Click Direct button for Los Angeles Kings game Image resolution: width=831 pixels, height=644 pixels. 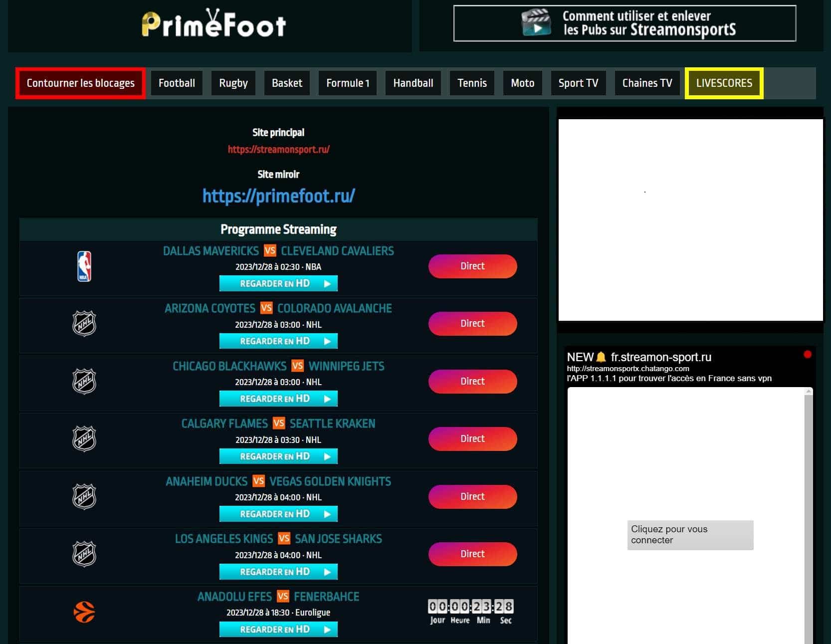pyautogui.click(x=472, y=554)
